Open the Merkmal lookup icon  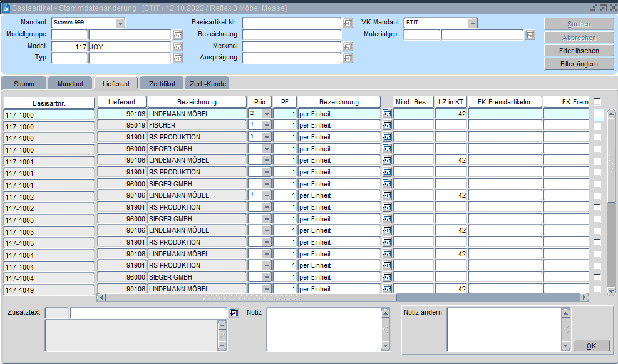point(348,46)
